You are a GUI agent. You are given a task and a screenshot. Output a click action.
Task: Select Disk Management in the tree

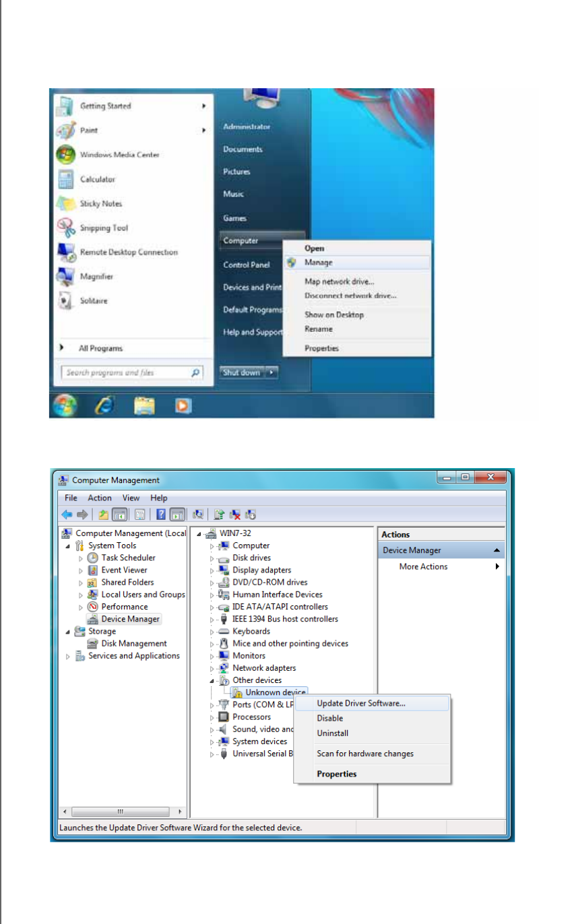134,643
